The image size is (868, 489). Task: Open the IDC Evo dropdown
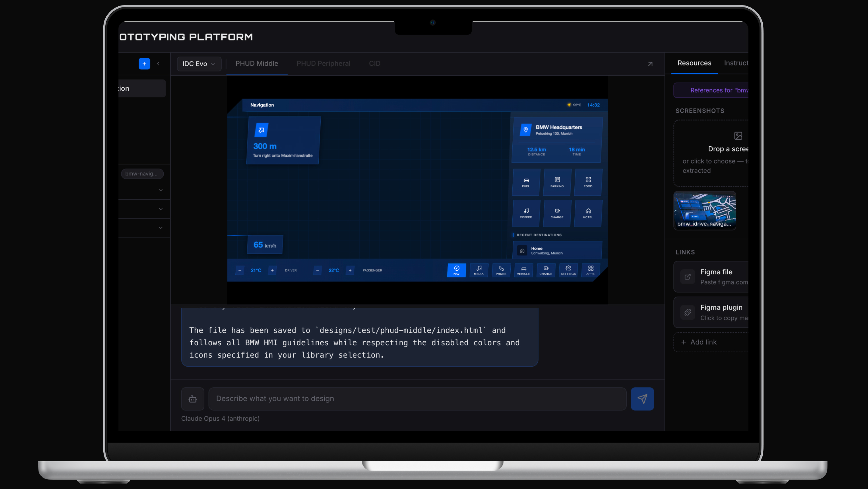point(199,64)
